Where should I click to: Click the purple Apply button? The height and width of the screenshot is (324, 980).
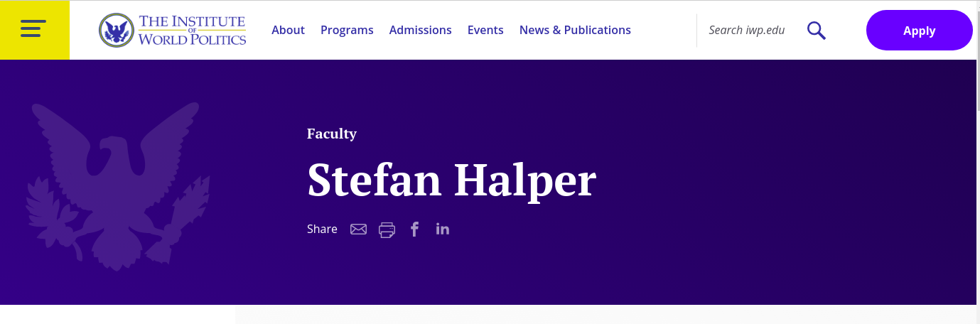(x=919, y=31)
